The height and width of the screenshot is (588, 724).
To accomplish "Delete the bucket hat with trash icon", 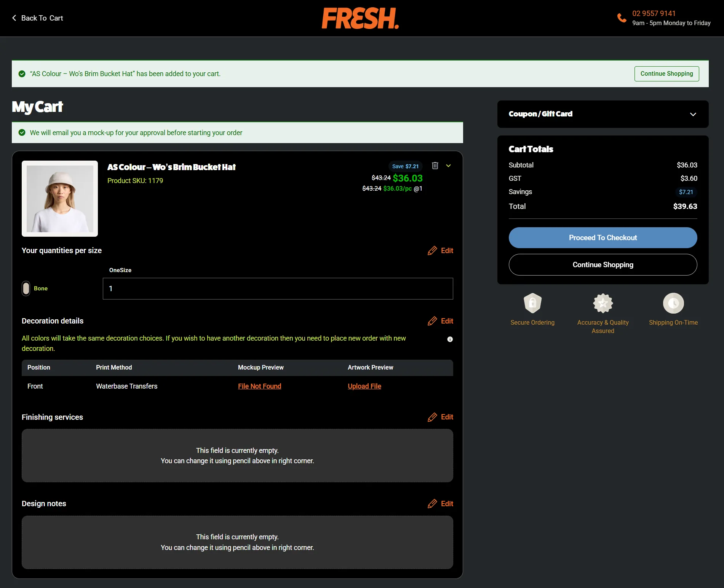I will (x=435, y=166).
